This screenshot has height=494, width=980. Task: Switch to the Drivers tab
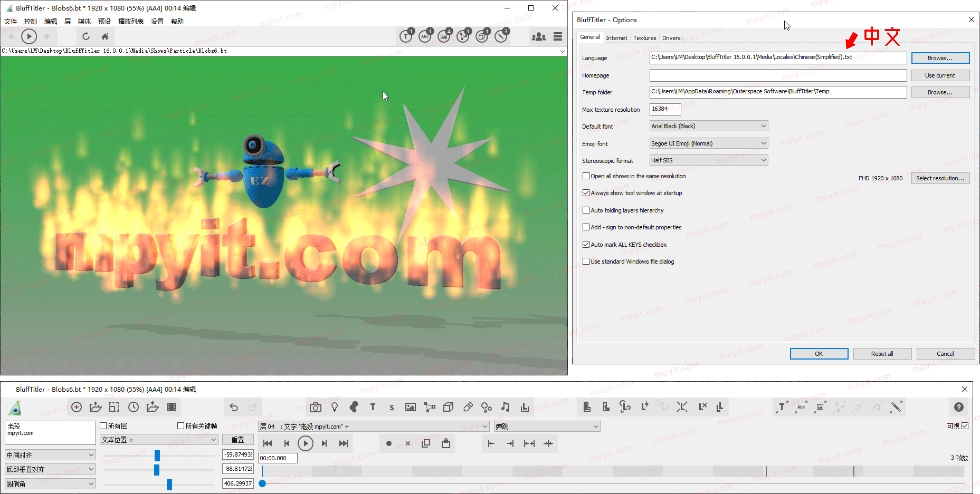click(x=671, y=38)
